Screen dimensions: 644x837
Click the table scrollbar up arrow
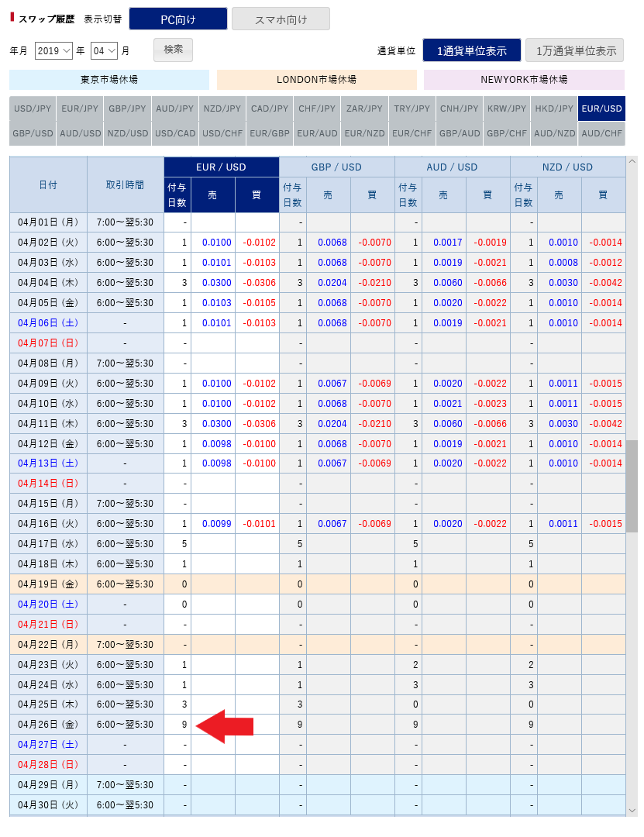(x=632, y=161)
